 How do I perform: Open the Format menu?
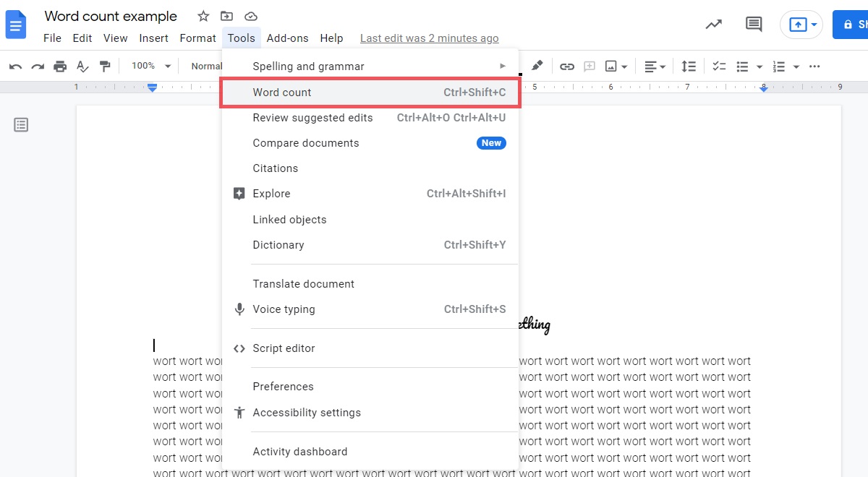[x=197, y=38]
